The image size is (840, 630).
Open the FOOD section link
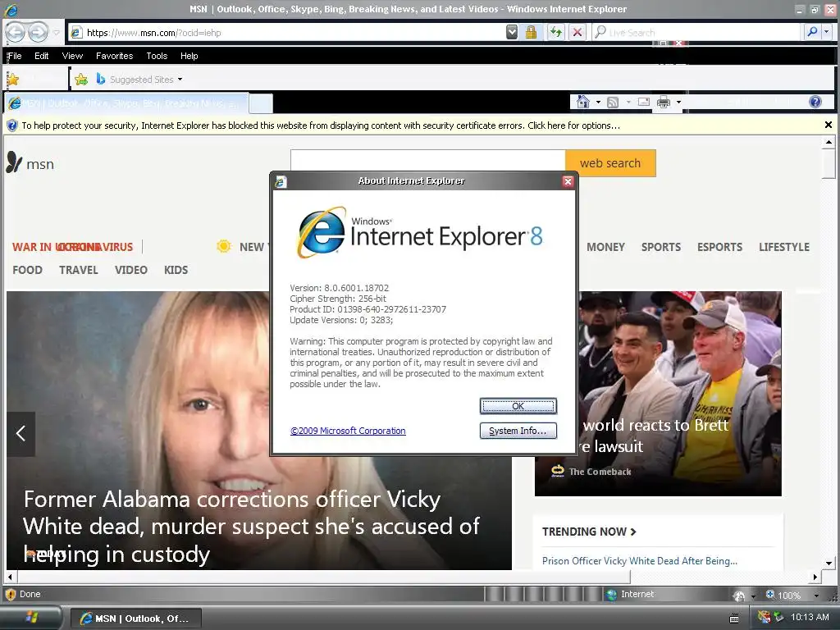point(27,270)
